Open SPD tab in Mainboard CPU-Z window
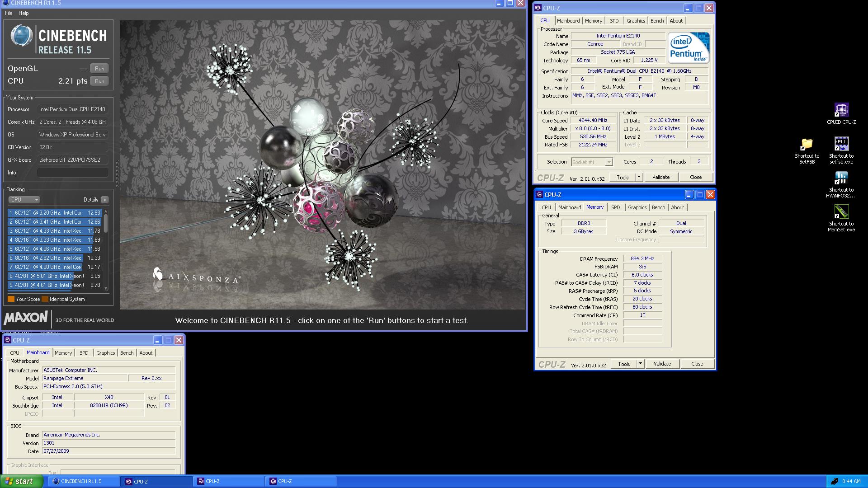Screen dimensions: 868x488 (x=84, y=353)
